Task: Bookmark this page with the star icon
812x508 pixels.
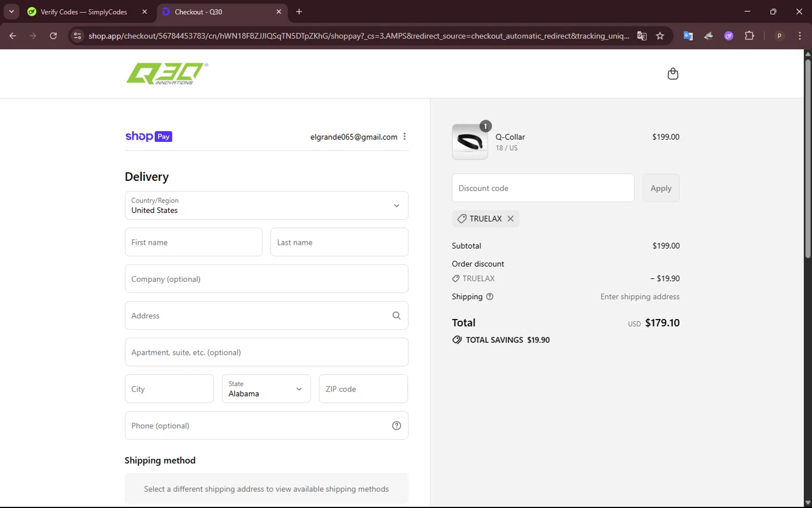Action: pos(660,36)
